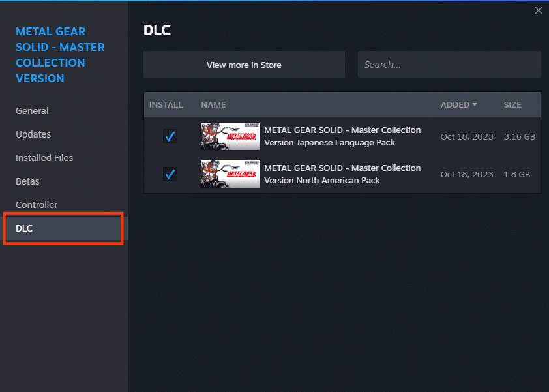Uncheck Japanese Language Pack install checkbox
Screen dimensions: 549x392
170,136
